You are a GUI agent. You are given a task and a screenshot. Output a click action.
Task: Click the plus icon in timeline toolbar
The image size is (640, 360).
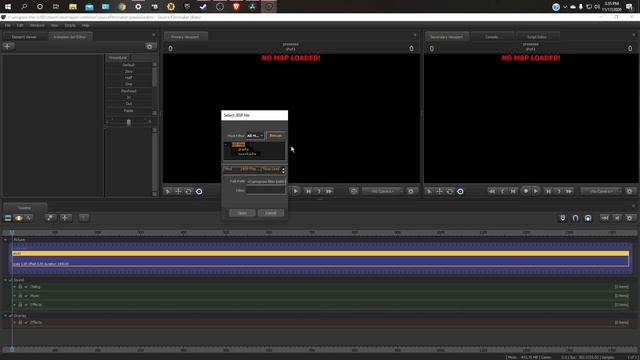click(65, 218)
